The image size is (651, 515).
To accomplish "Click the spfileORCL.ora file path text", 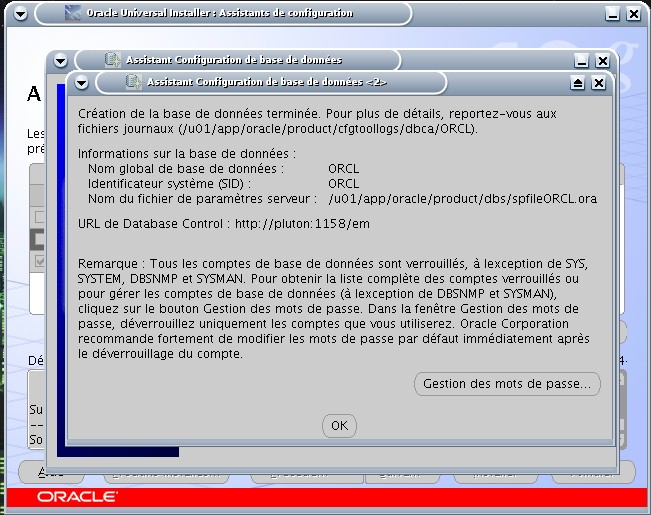I will 463,199.
